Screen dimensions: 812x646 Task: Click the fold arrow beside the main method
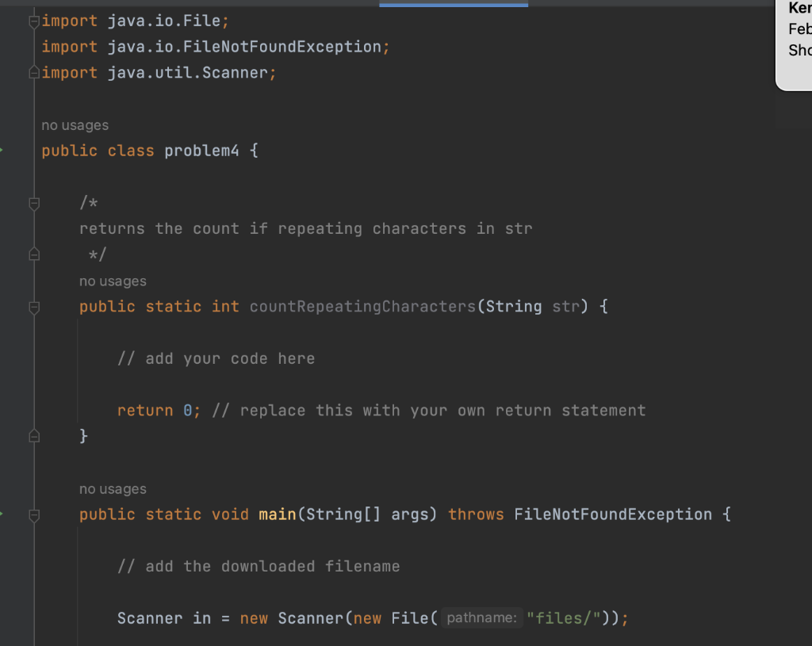(33, 514)
